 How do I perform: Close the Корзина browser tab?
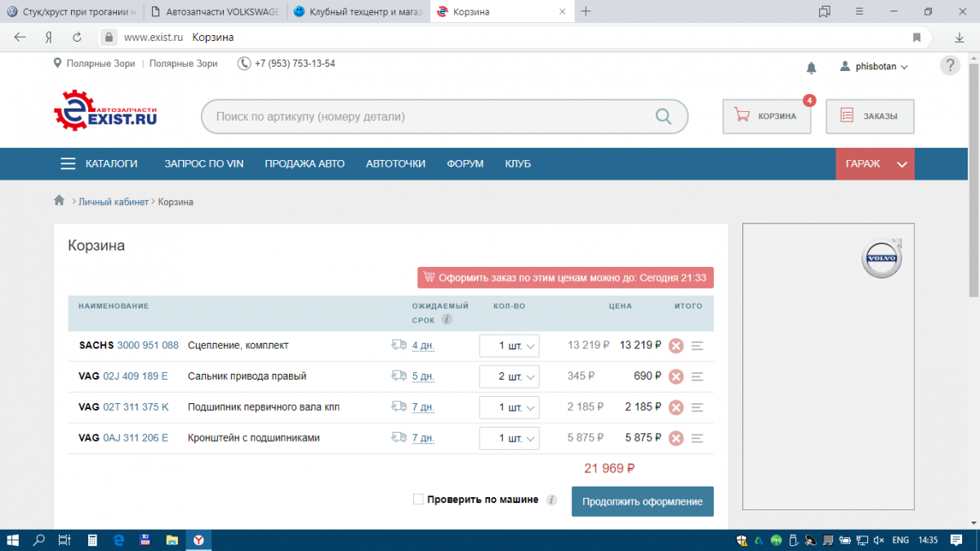point(562,11)
